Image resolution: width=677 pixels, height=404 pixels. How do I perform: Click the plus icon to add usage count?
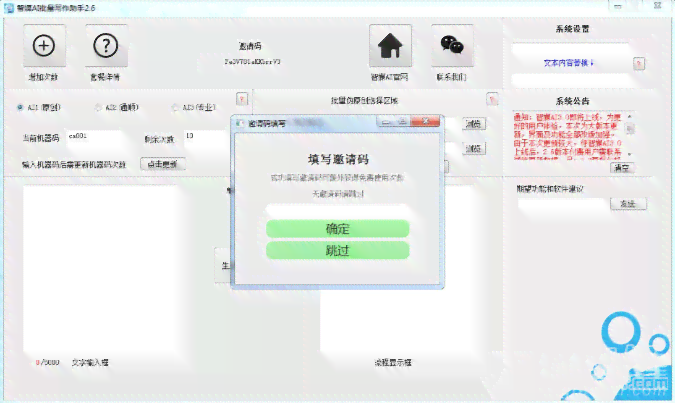point(44,46)
